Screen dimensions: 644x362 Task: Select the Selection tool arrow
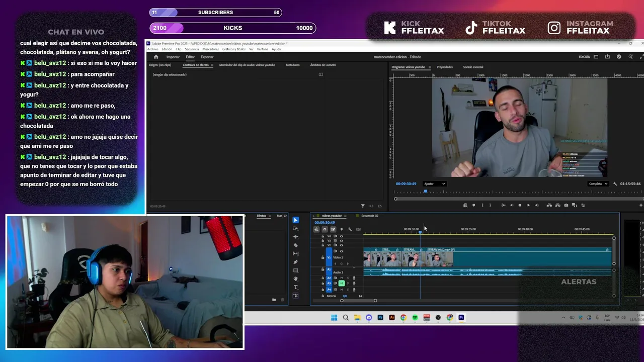point(295,220)
